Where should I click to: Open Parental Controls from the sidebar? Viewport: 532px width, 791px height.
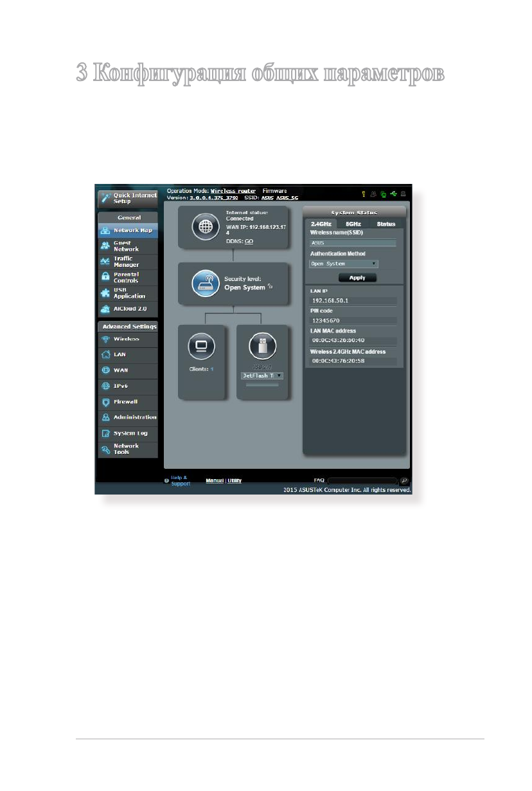tap(127, 277)
